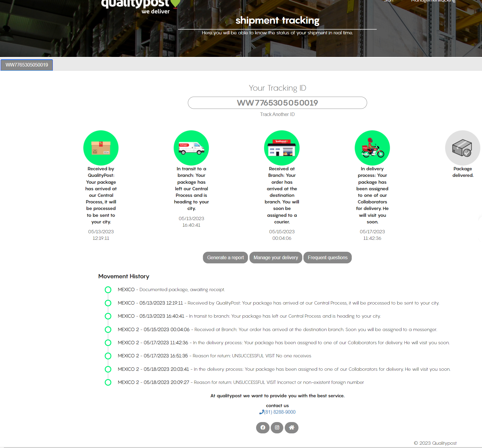The height and width of the screenshot is (448, 482).
Task: Click the Track Another ID link
Action: click(277, 115)
